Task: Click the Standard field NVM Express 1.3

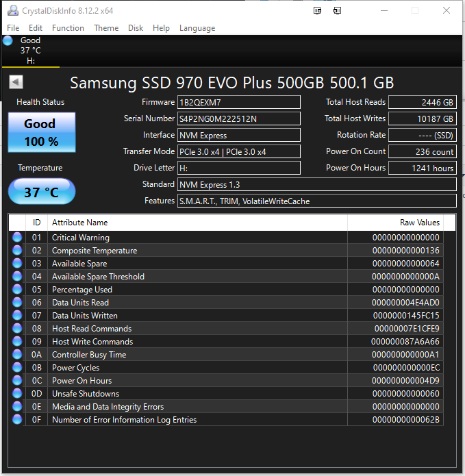Action: pos(317,184)
